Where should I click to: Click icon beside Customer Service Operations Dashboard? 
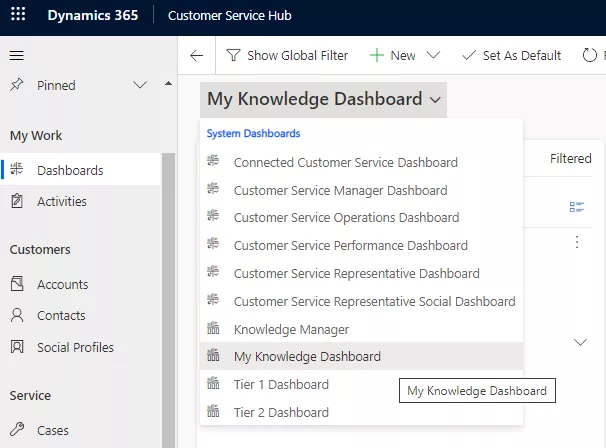click(x=213, y=215)
